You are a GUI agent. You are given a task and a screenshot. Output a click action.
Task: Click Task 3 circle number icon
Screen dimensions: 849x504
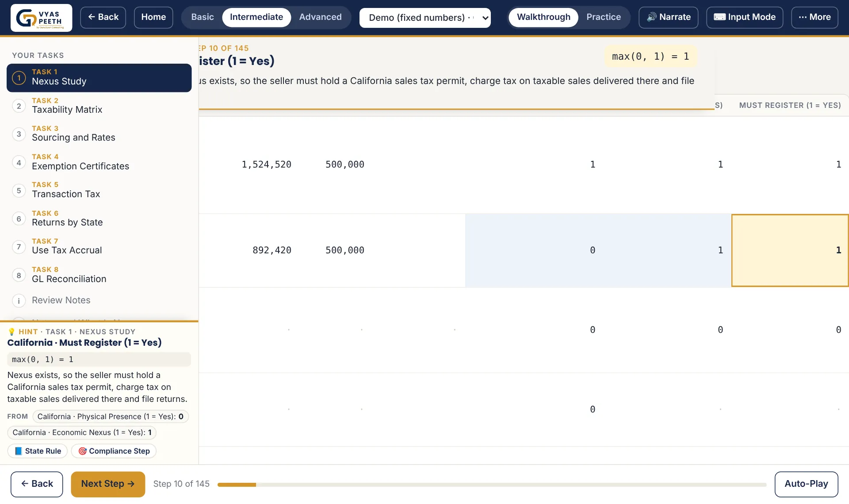click(19, 134)
